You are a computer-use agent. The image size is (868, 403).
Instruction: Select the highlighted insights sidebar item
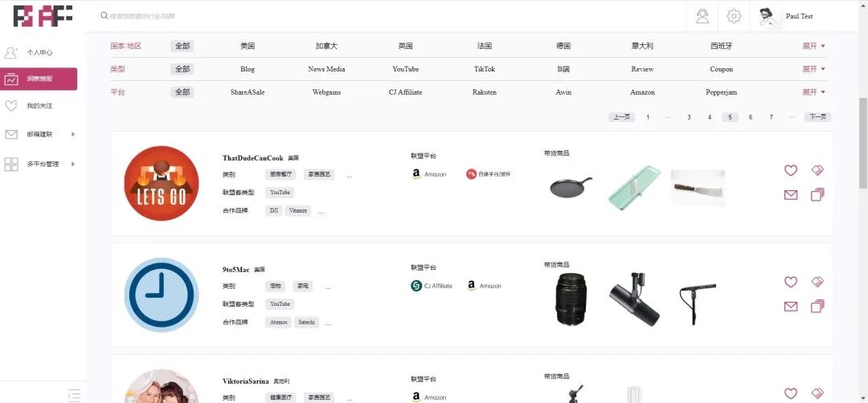(39, 79)
